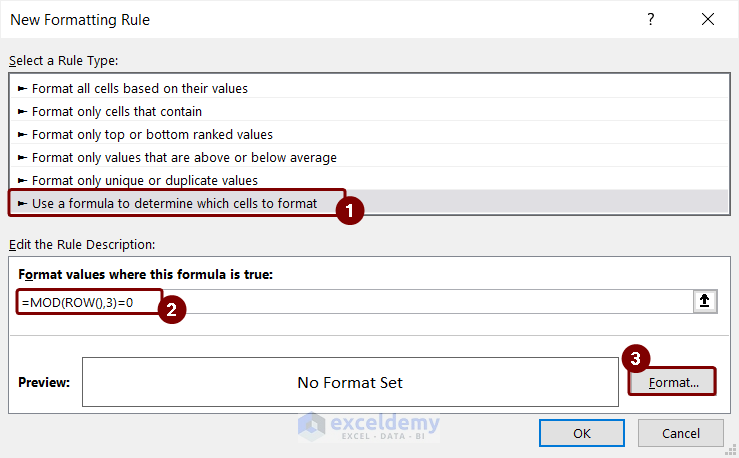Click the "Edit the Rule Description" label
This screenshot has height=458, width=739.
(82, 245)
